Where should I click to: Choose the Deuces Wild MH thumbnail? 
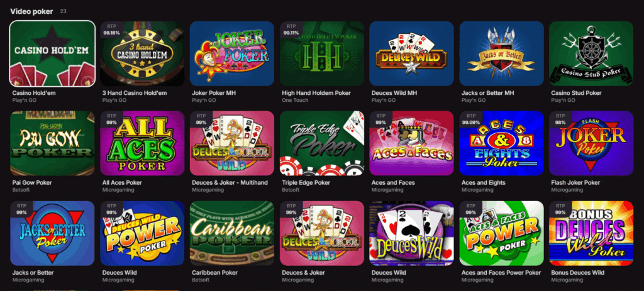pyautogui.click(x=411, y=53)
